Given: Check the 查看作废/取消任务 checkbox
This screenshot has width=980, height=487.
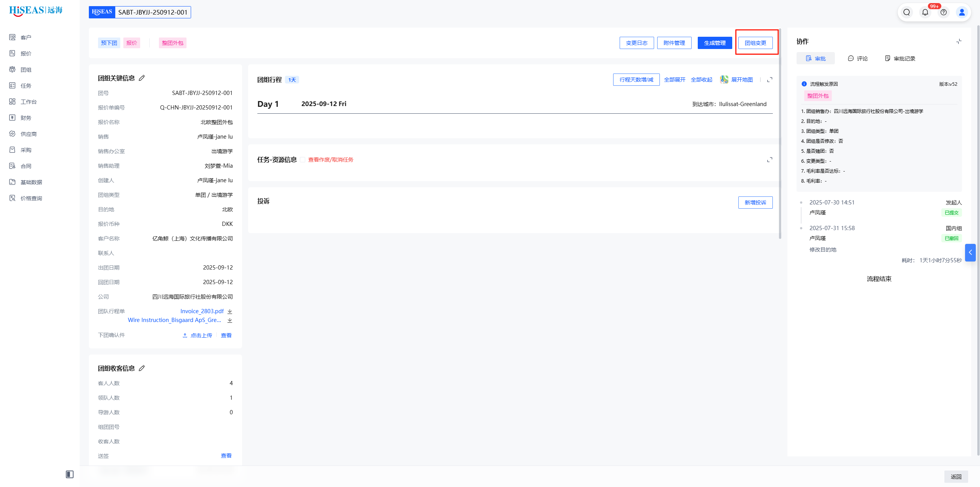Looking at the screenshot, I should click(303, 160).
